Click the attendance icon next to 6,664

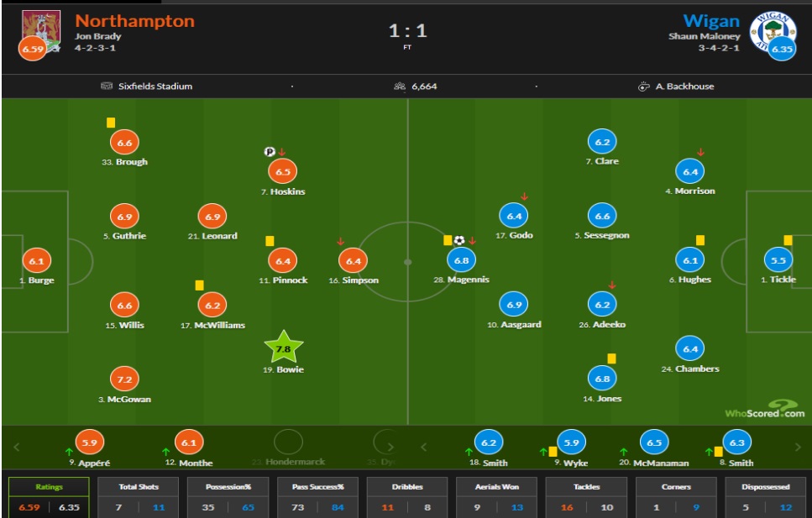[x=400, y=86]
